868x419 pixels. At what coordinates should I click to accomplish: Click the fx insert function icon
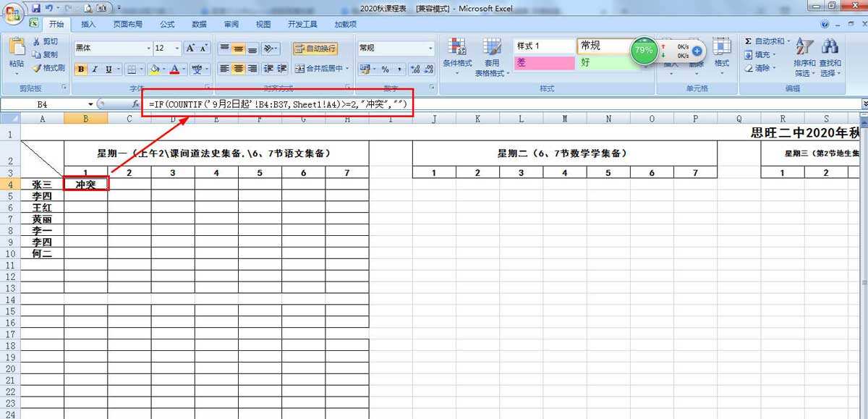[x=135, y=104]
